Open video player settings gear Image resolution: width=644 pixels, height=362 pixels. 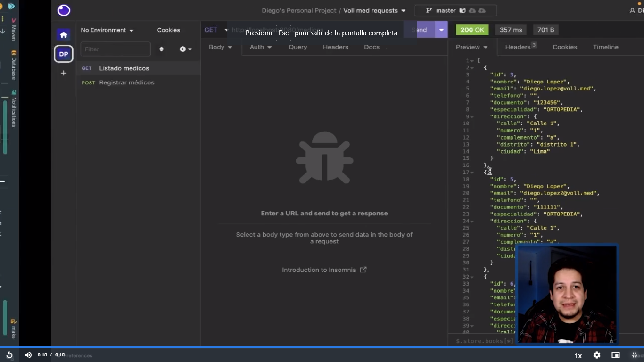point(597,355)
